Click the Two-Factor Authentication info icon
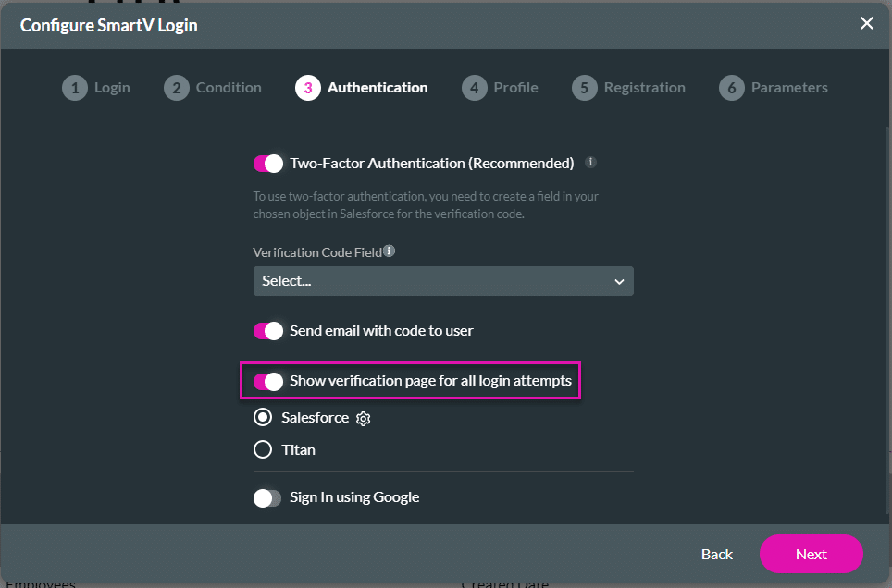 coord(590,163)
